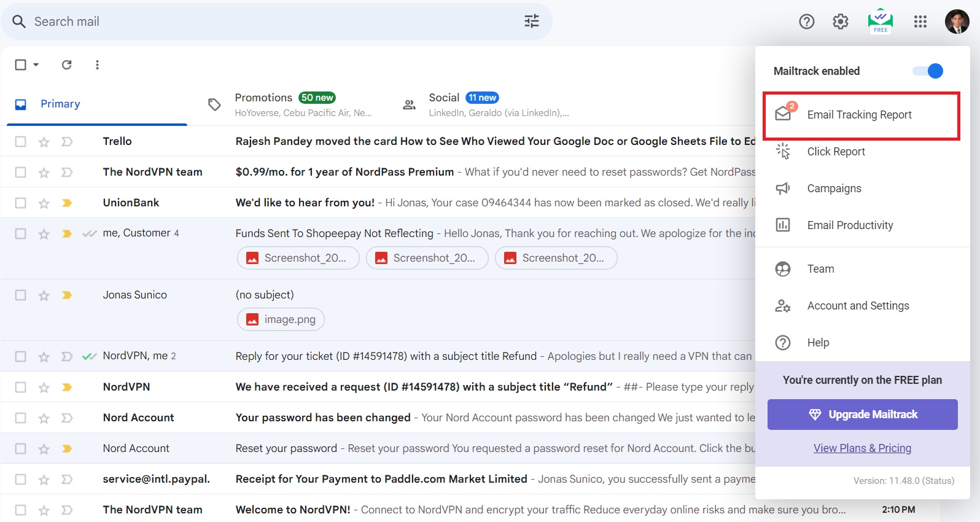Tick the Jonas Sunico email checkbox

[x=20, y=295]
